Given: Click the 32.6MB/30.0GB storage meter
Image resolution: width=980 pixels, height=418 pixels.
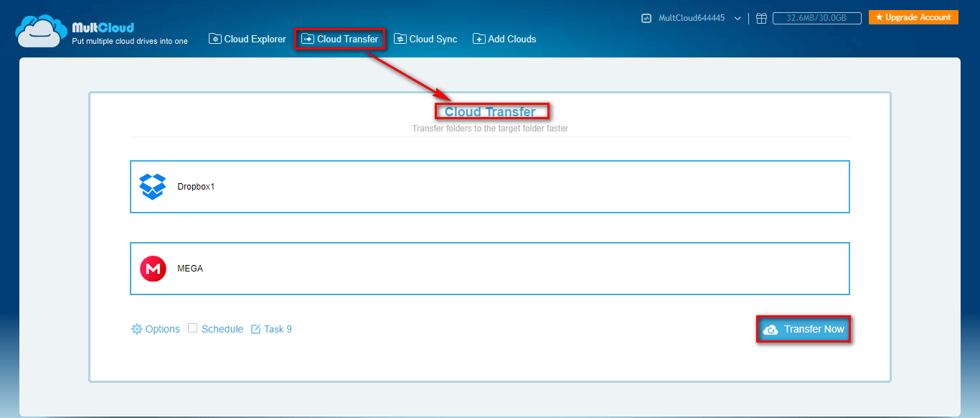Looking at the screenshot, I should click(816, 18).
